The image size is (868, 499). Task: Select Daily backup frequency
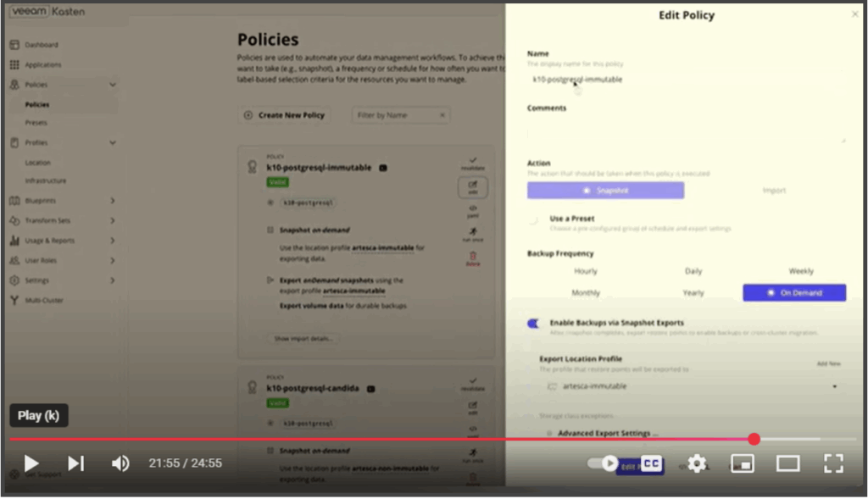(693, 271)
